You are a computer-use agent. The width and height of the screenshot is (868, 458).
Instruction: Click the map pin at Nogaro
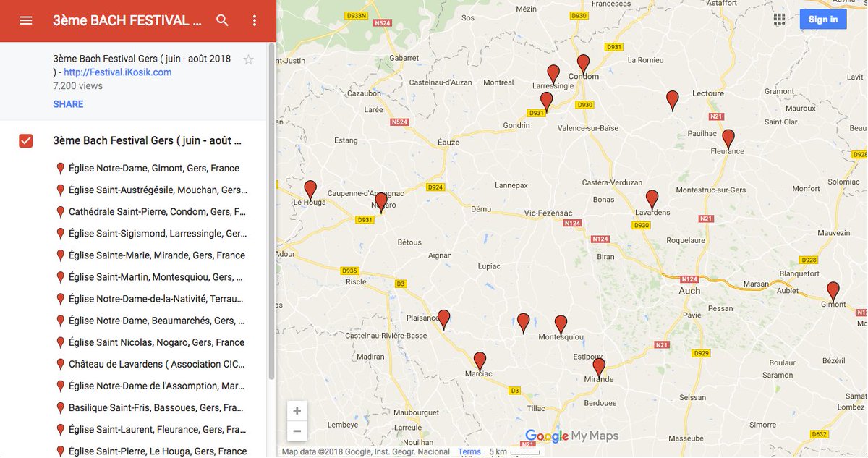click(x=381, y=203)
